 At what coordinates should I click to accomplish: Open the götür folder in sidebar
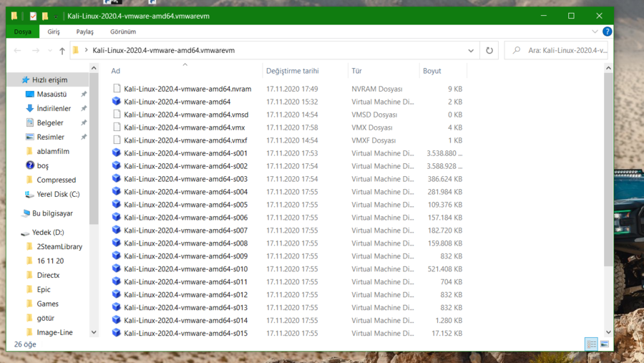45,318
